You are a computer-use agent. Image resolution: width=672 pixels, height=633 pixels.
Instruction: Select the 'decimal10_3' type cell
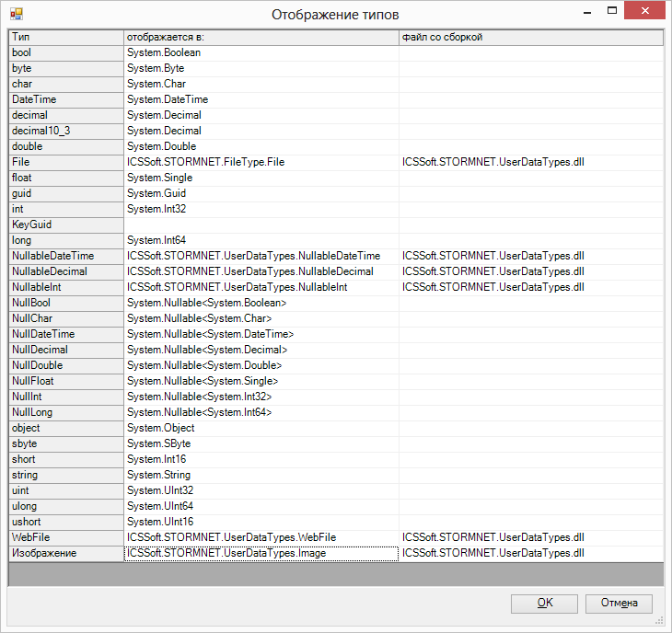(x=66, y=131)
